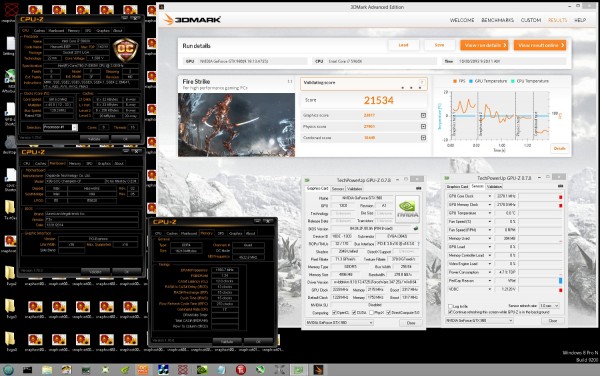600x376 pixels.
Task: Click the green GPU-Z icon in Graphics Card title bar
Action: point(307,180)
